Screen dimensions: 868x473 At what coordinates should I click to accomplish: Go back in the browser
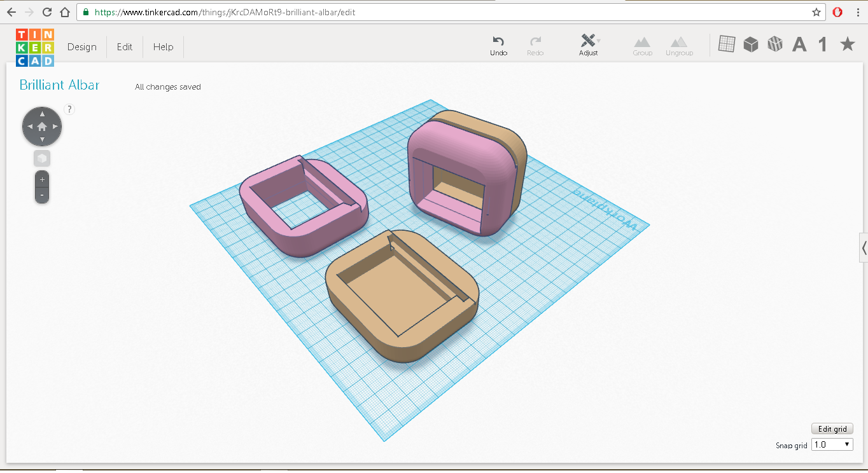[x=11, y=12]
